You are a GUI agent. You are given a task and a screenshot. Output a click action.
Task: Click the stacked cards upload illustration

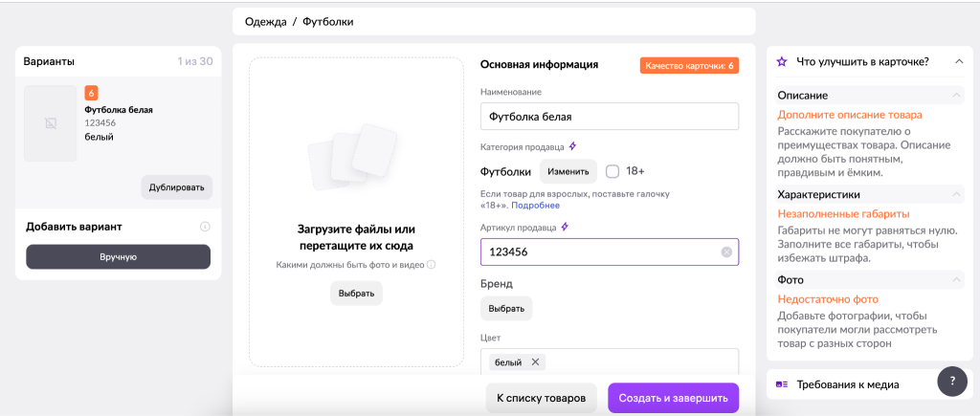coord(352,156)
